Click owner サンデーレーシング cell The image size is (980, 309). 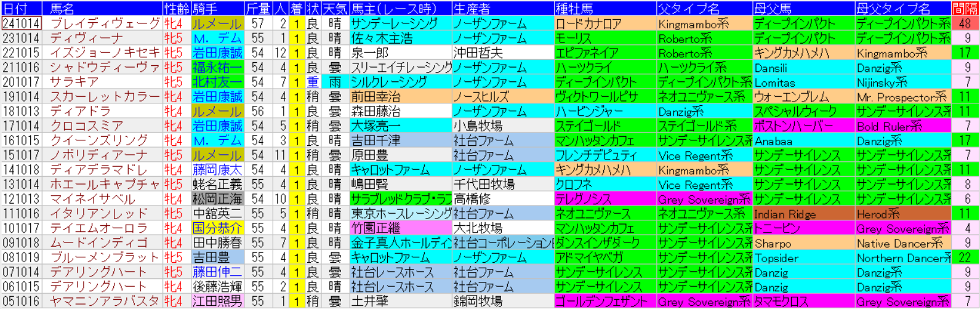pyautogui.click(x=401, y=23)
